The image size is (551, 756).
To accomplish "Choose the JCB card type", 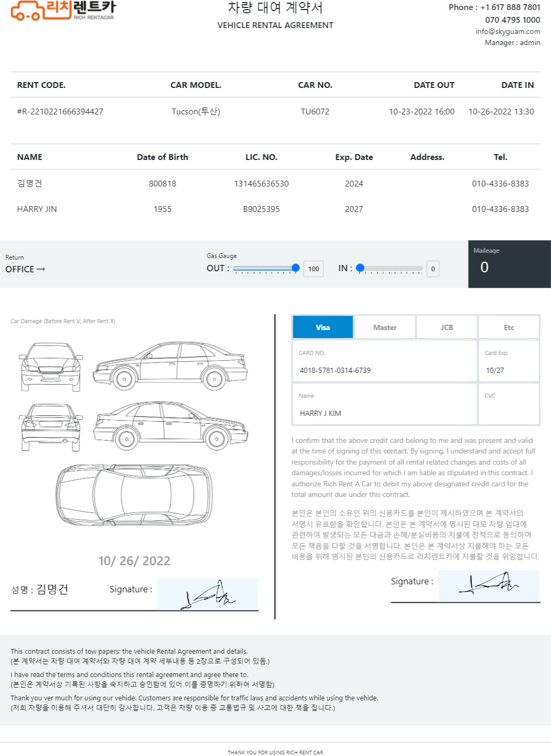I will coord(447,327).
